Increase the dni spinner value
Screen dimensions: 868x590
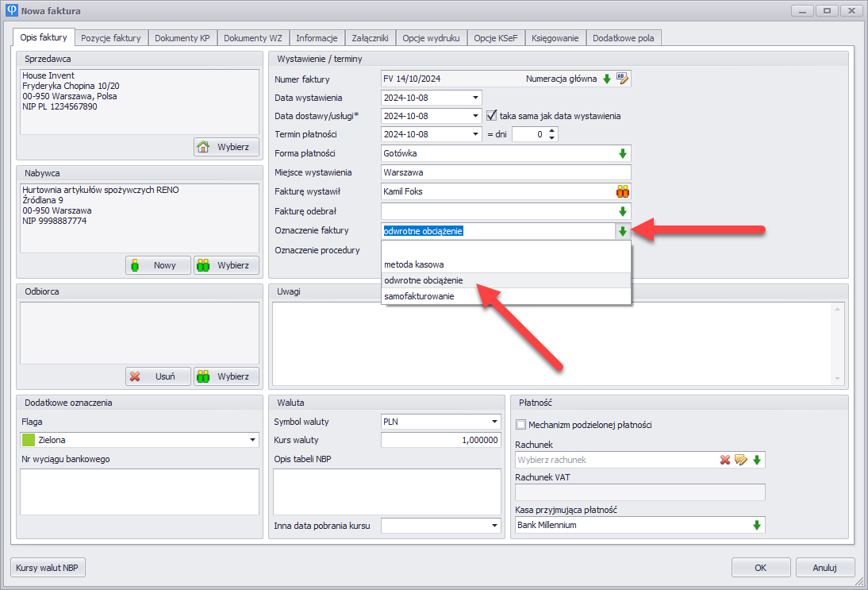[x=553, y=131]
